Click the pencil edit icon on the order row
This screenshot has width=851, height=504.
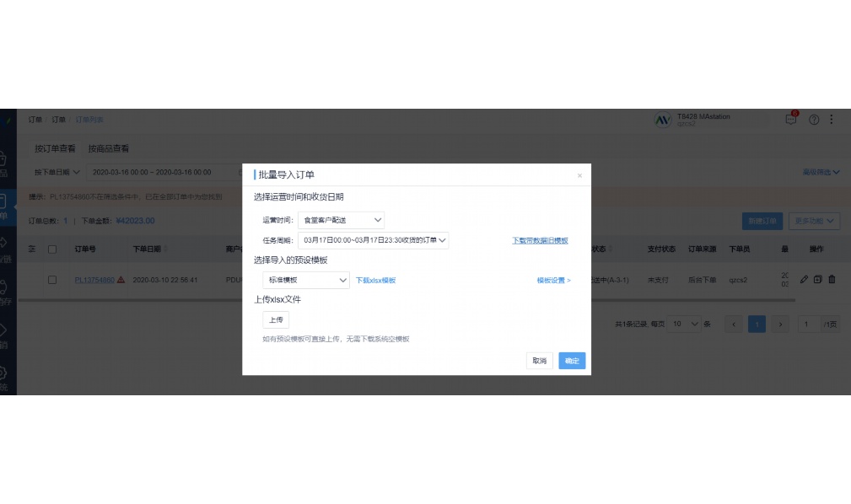point(804,280)
